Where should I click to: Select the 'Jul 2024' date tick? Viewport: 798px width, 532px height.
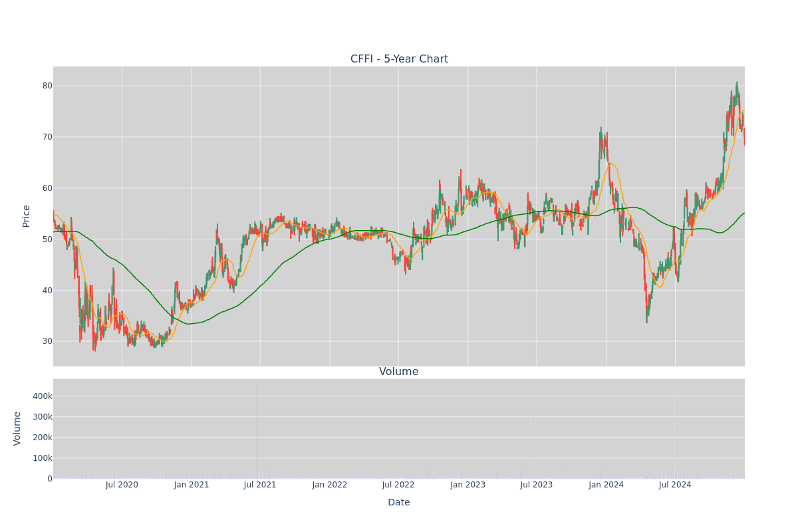pos(675,485)
